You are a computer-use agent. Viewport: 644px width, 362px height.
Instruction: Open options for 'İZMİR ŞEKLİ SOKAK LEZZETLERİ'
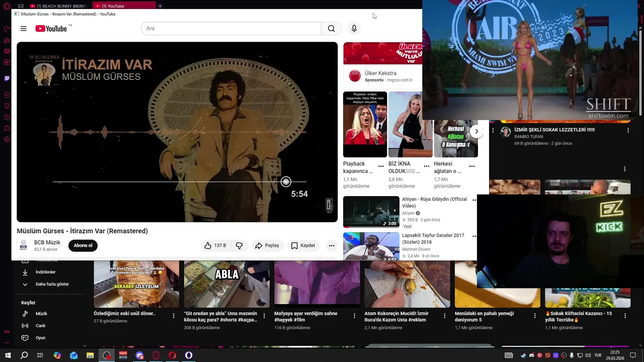(628, 130)
